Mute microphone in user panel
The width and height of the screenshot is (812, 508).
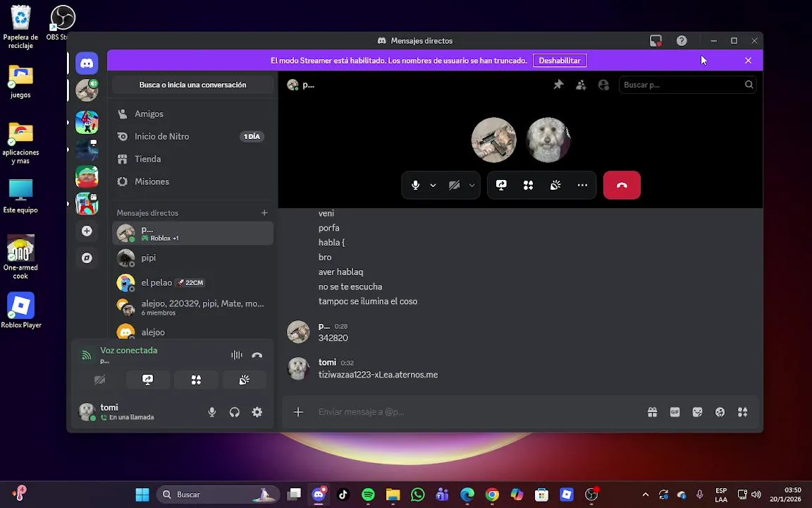point(211,412)
